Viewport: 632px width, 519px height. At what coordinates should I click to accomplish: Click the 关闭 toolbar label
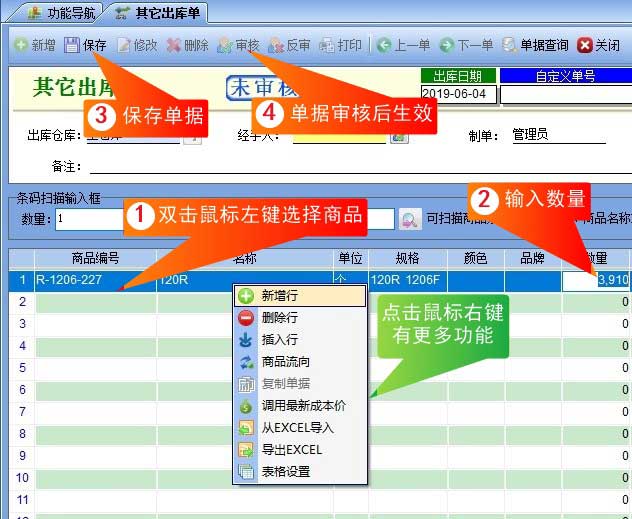(x=607, y=45)
